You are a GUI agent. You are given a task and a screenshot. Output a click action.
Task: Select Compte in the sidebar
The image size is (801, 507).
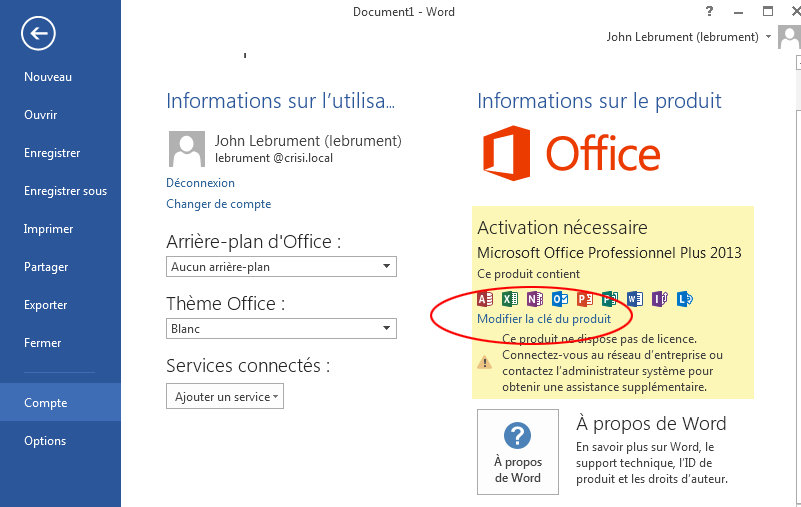pyautogui.click(x=60, y=403)
